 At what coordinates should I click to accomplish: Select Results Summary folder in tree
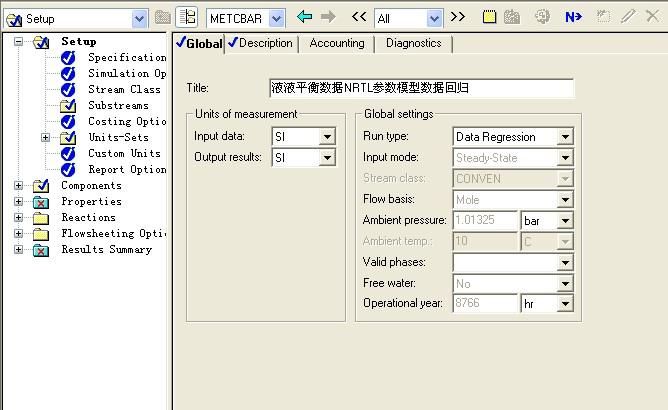107,249
